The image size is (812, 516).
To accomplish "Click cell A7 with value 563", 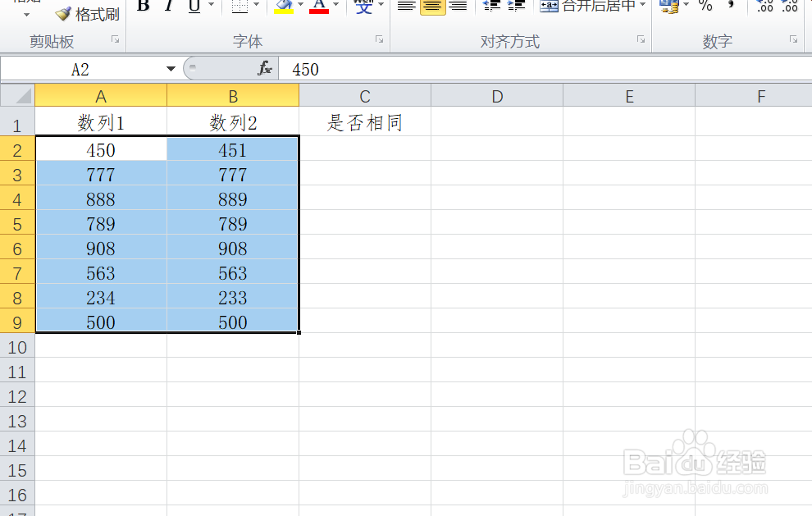I will pyautogui.click(x=101, y=273).
